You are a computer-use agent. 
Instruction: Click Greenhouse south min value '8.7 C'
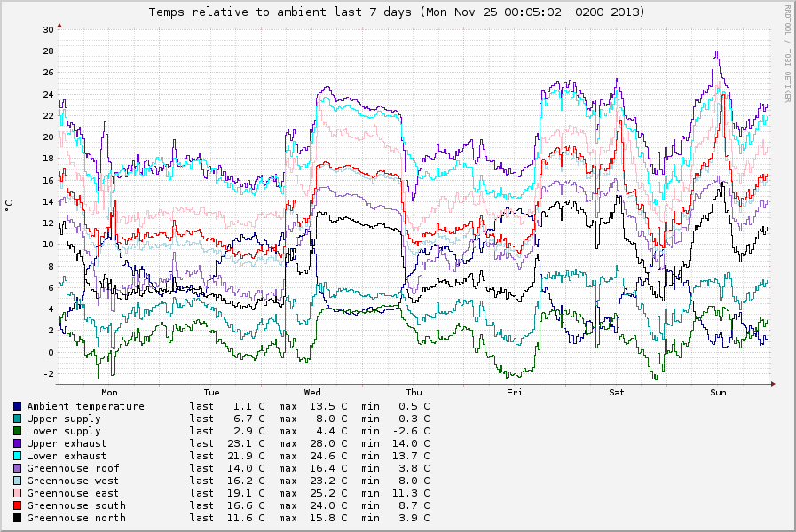pos(414,505)
